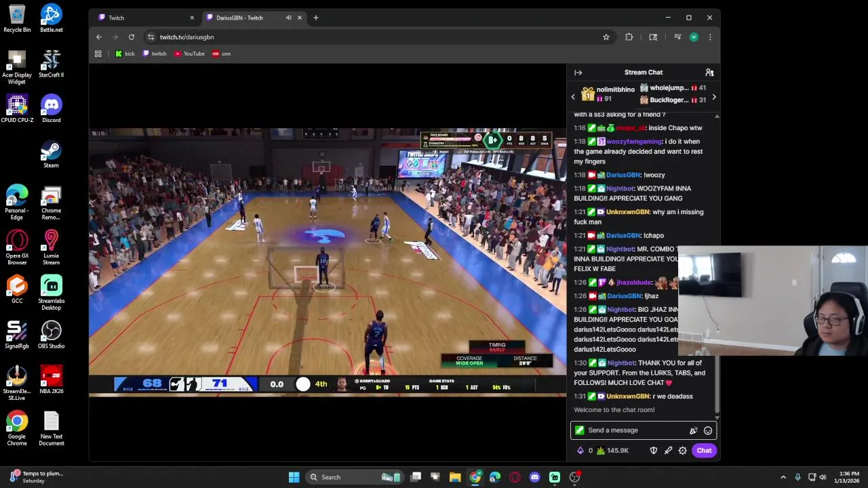This screenshot has height=488, width=868.
Task: Open OBS Studio desktop shortcut
Action: pyautogui.click(x=51, y=335)
